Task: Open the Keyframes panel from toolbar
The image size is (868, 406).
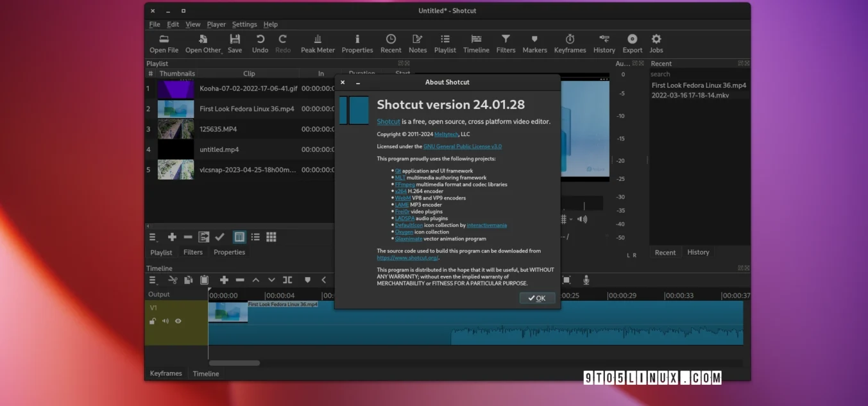Action: pos(570,44)
